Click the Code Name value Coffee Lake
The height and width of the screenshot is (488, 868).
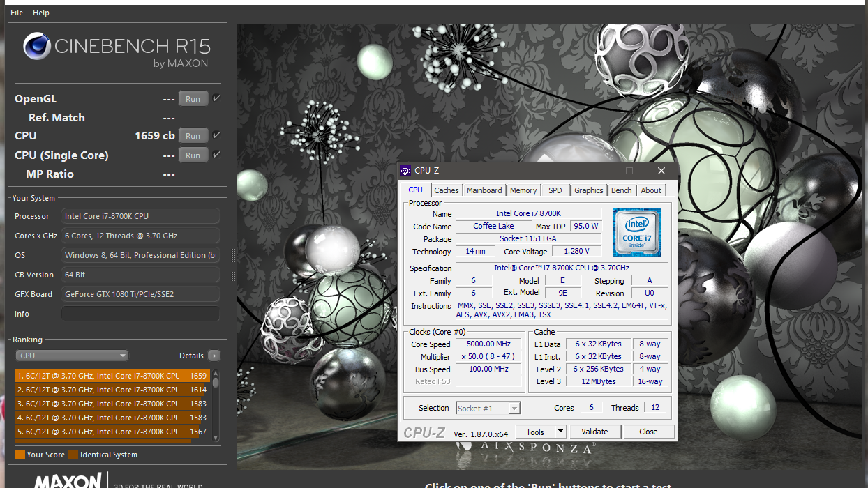point(493,226)
